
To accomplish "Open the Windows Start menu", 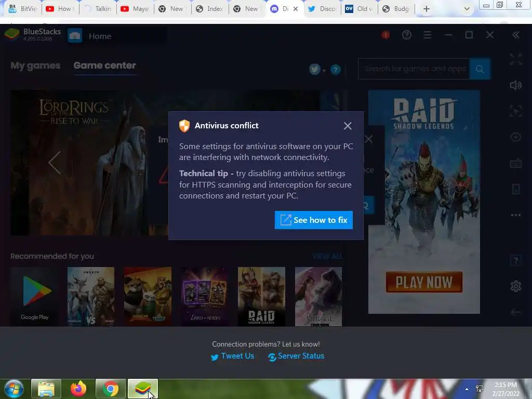I will click(x=14, y=389).
